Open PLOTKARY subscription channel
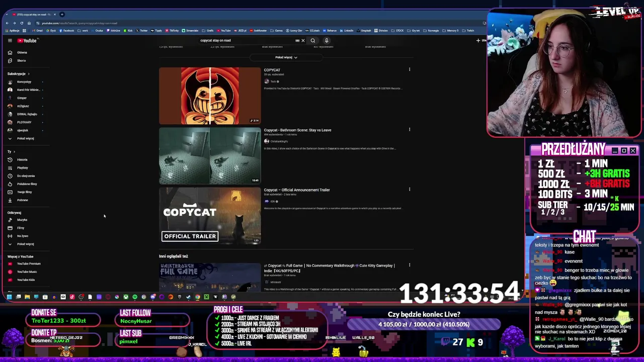Viewport: 644px width, 362px height. pyautogui.click(x=24, y=122)
